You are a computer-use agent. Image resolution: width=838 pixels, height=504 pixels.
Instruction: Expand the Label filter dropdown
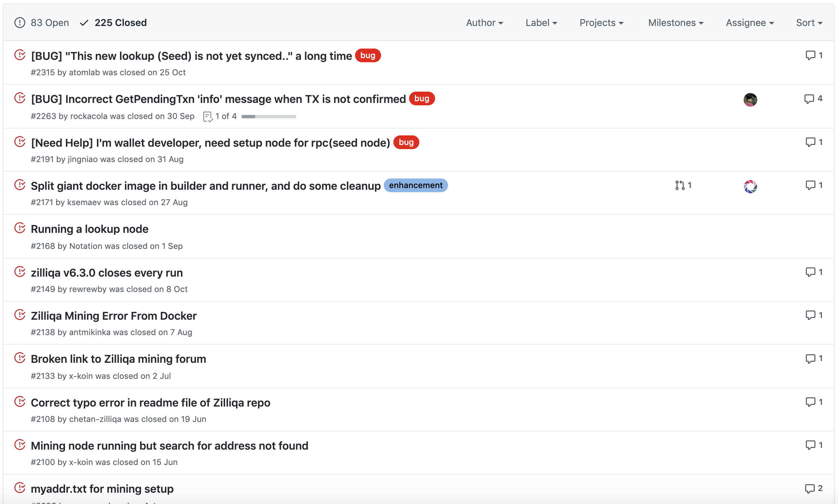pos(541,23)
